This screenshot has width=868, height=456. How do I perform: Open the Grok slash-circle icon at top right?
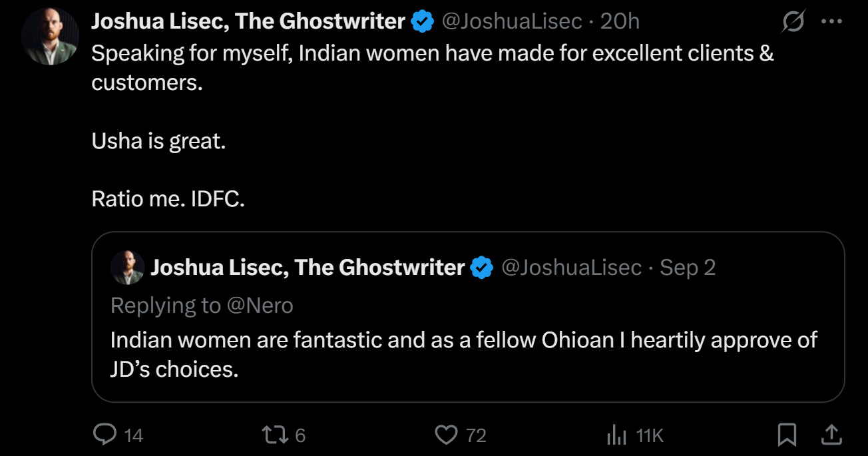pyautogui.click(x=793, y=22)
